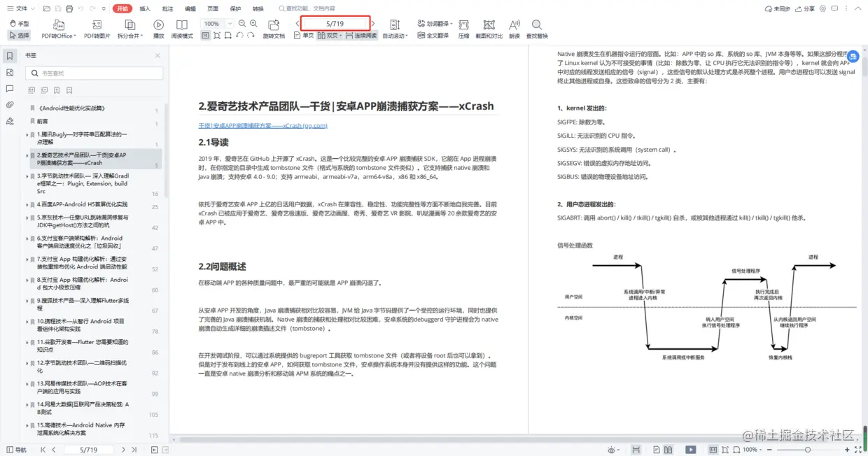
Task: Open the folder icon in quick access bar
Action: tap(46, 8)
